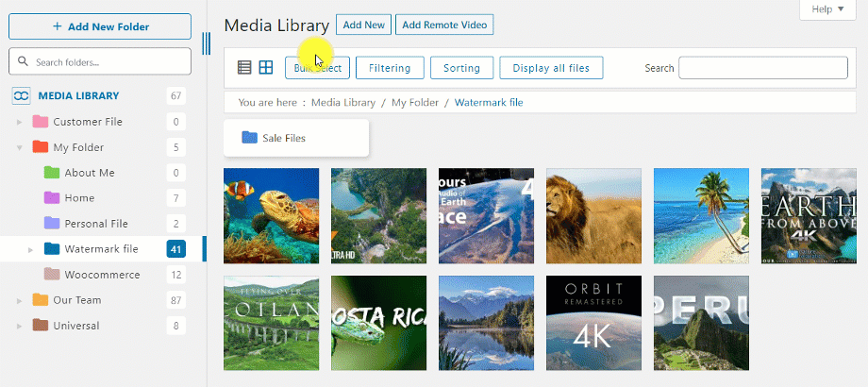Click the Media Library logo icon
Image resolution: width=868 pixels, height=387 pixels.
pyautogui.click(x=21, y=95)
